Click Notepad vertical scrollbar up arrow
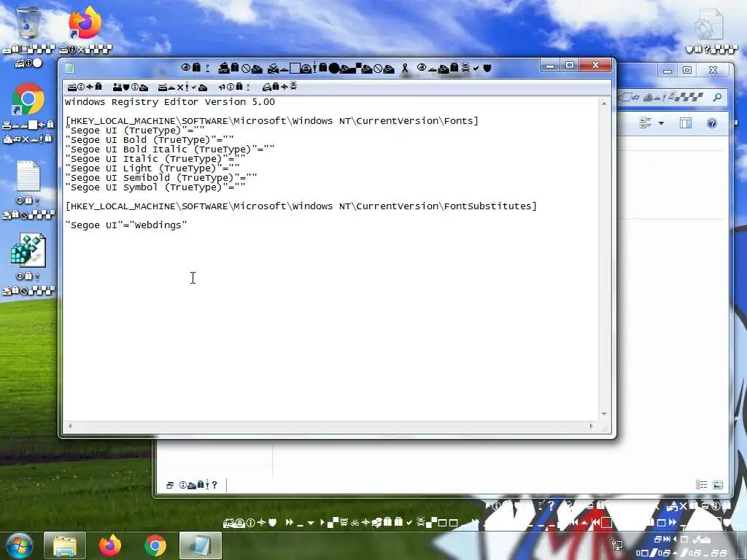The width and height of the screenshot is (747, 560). 604,104
